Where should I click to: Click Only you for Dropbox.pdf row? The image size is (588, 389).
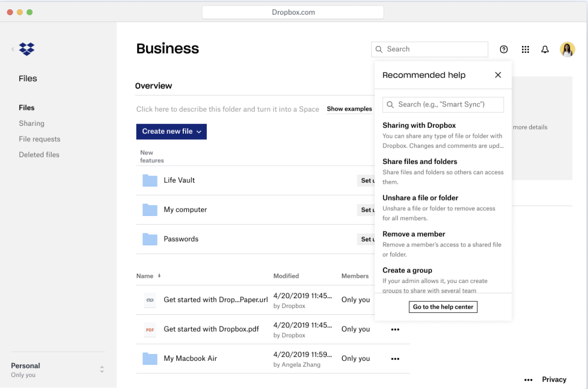click(x=356, y=329)
